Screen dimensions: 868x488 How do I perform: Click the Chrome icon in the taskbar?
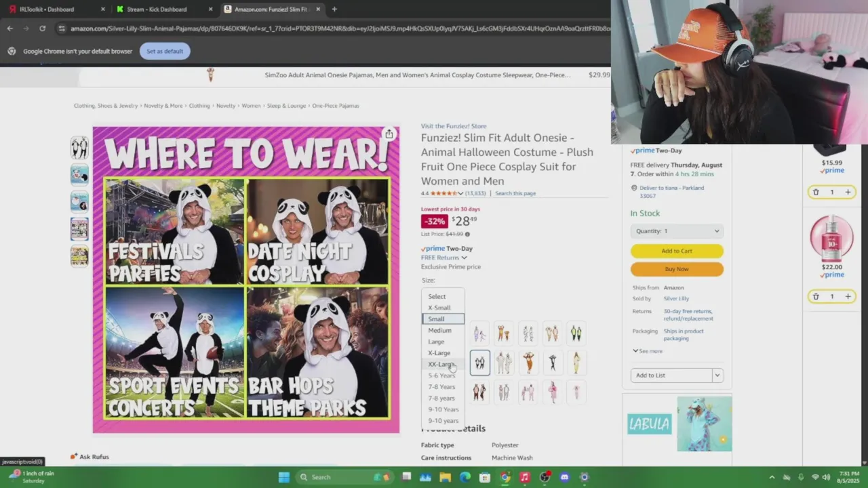tap(505, 477)
